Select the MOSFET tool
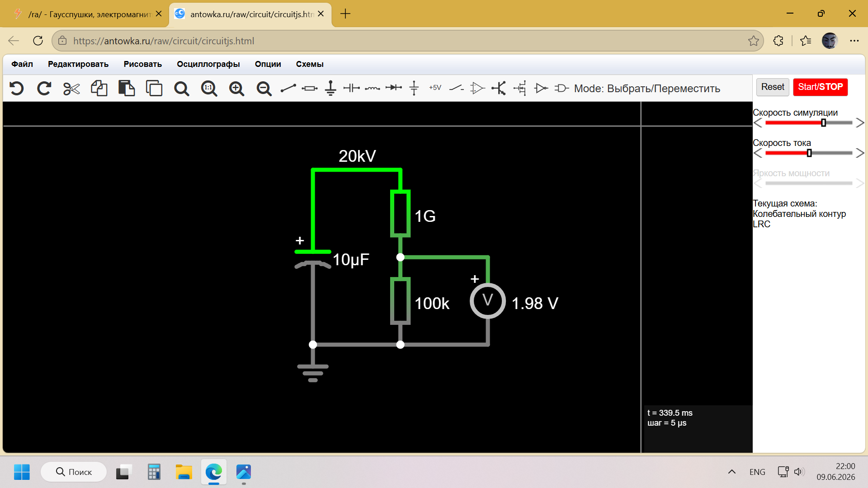Image resolution: width=868 pixels, height=488 pixels. click(x=520, y=88)
